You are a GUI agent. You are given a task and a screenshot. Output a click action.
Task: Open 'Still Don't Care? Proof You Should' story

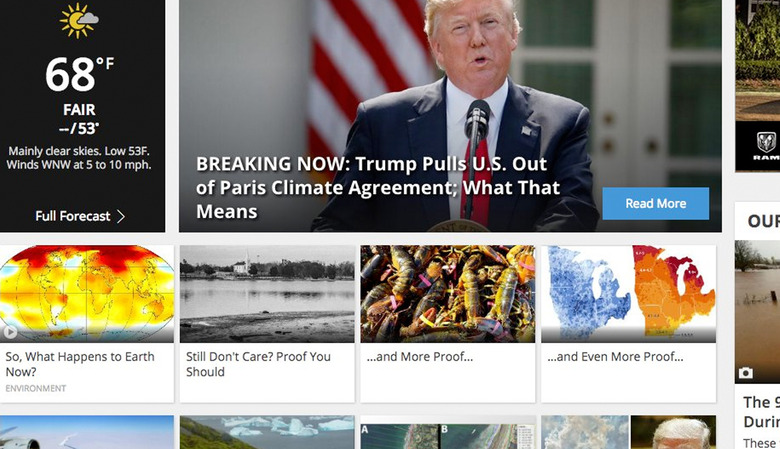pos(258,364)
